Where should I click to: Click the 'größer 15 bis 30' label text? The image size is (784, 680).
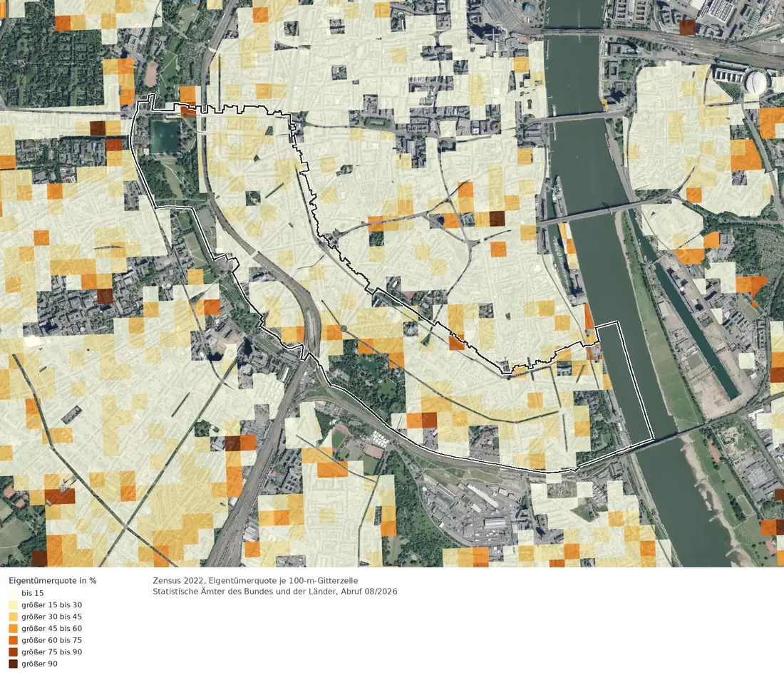click(51, 605)
